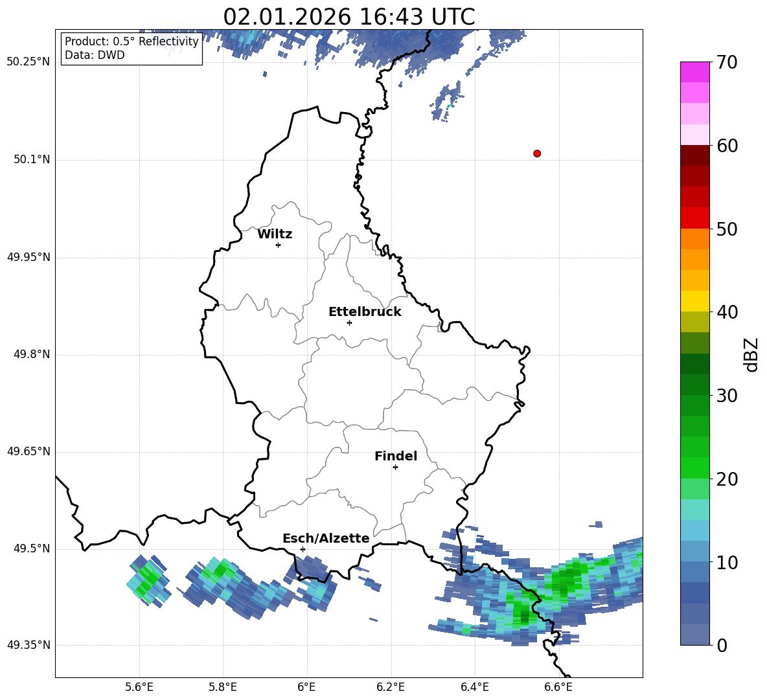Viewport: 767px width, 700px height.
Task: Click the Ettelbruck cross marker
Action: point(349,322)
